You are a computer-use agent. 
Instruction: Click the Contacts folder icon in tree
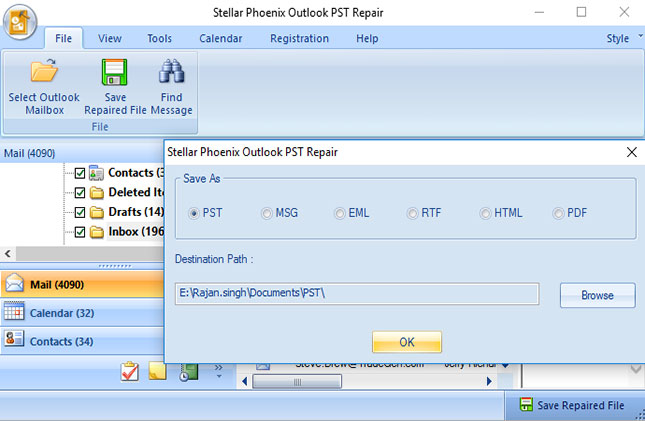point(96,173)
